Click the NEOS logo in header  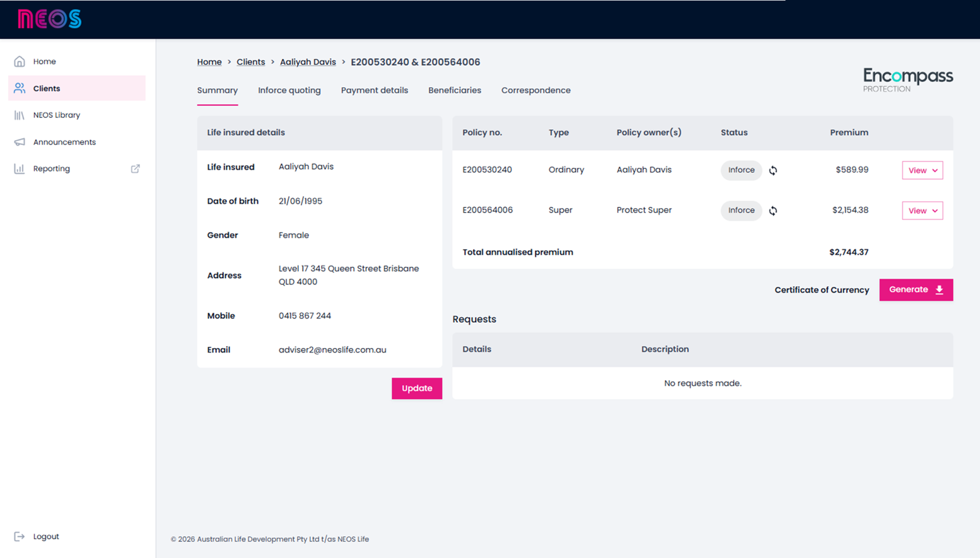pyautogui.click(x=49, y=19)
